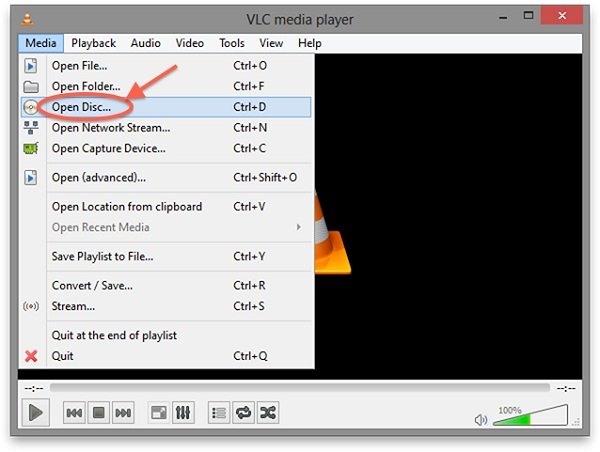Click the network icon beside Open Network Stream
The width and height of the screenshot is (600, 452).
31,127
